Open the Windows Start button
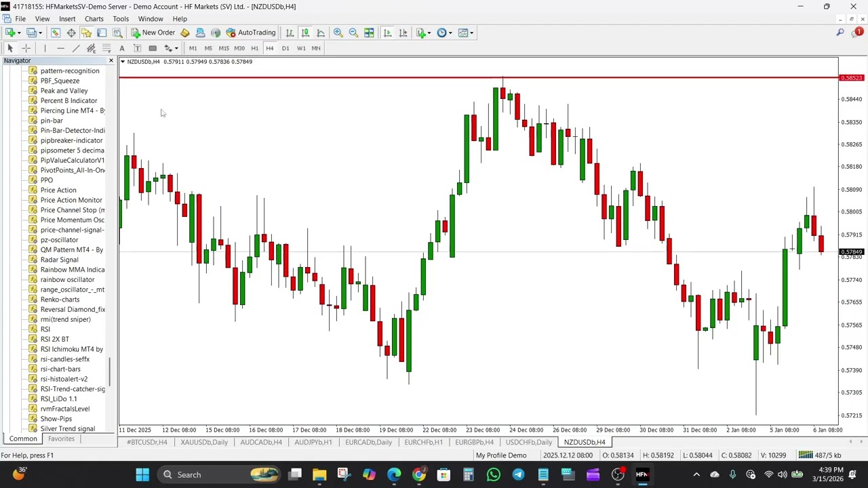This screenshot has height=488, width=868. click(142, 474)
